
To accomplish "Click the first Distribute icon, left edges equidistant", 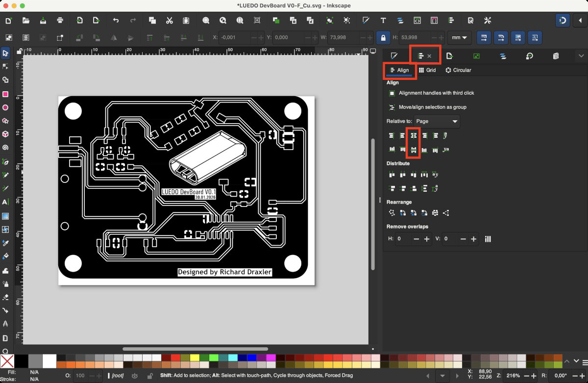I will [392, 174].
